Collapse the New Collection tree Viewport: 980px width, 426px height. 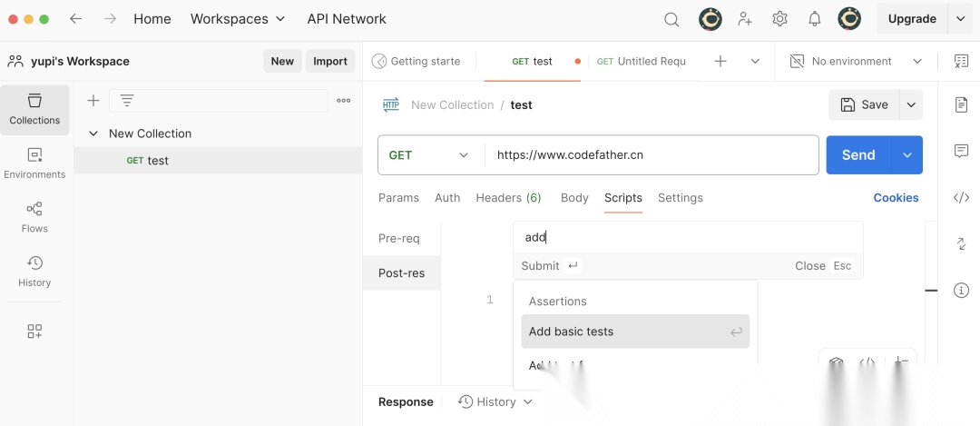(93, 134)
